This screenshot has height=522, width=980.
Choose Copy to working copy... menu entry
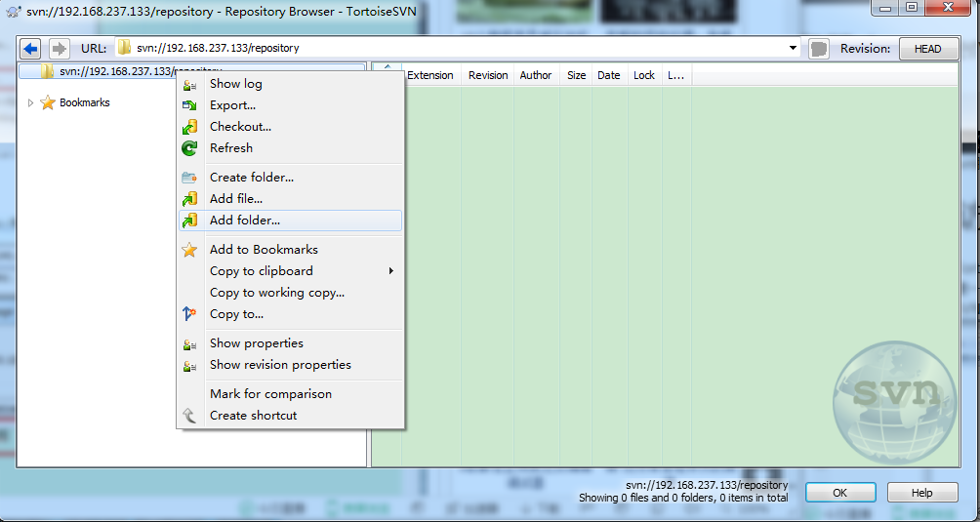coord(291,292)
